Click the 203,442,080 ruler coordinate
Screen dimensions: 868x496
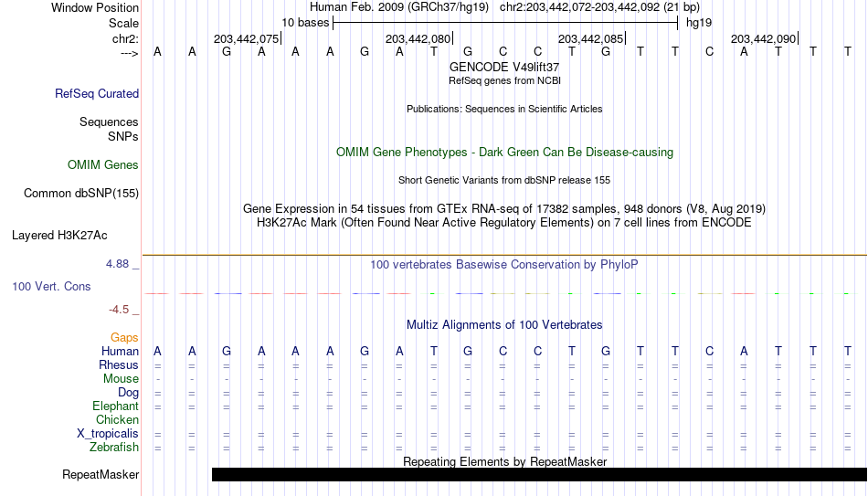pos(418,38)
